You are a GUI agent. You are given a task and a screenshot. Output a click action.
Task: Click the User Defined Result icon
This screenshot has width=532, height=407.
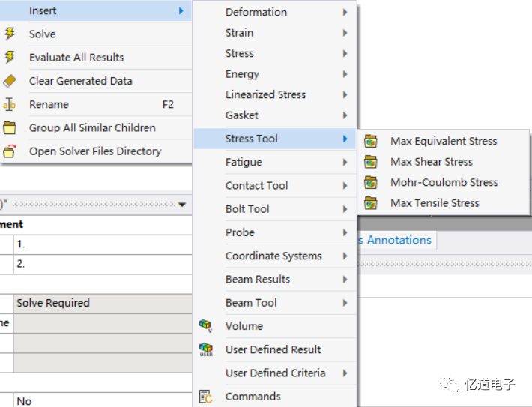[x=206, y=349]
